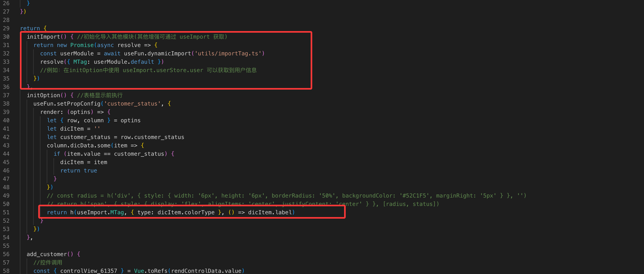Click line number 51 in the gutter
This screenshot has width=644, height=274.
click(x=6, y=212)
